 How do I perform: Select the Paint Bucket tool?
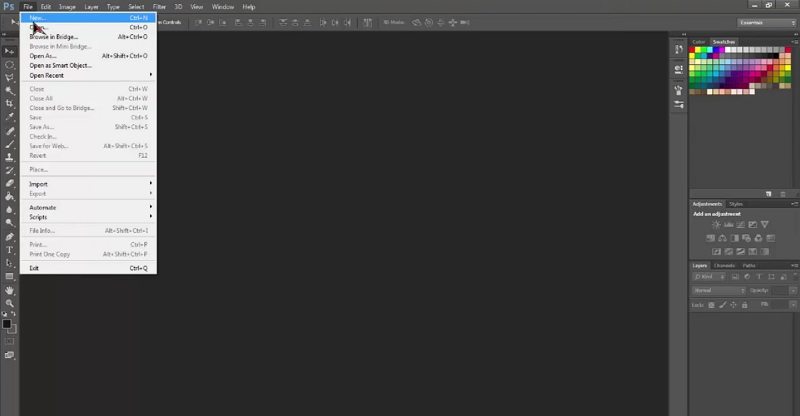[9, 197]
